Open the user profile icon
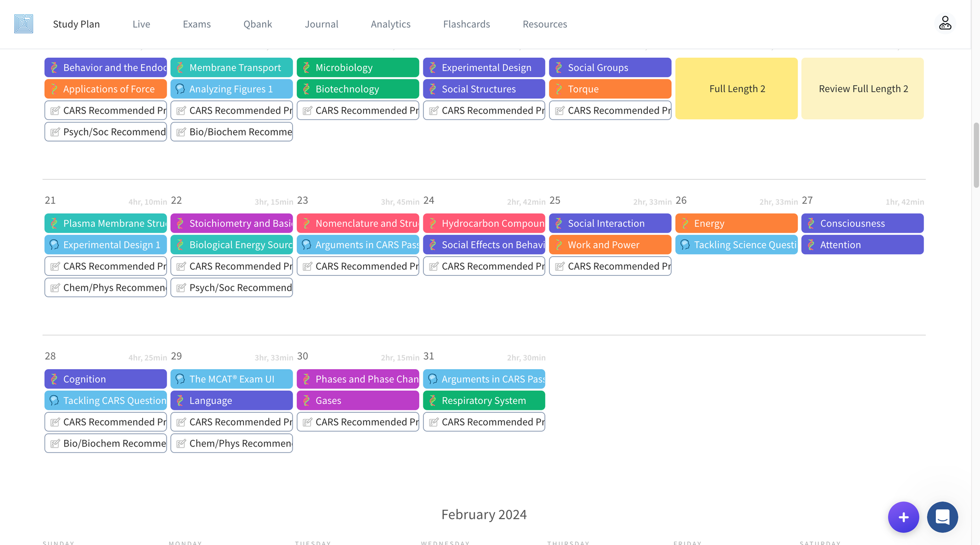The width and height of the screenshot is (980, 545). pos(945,23)
